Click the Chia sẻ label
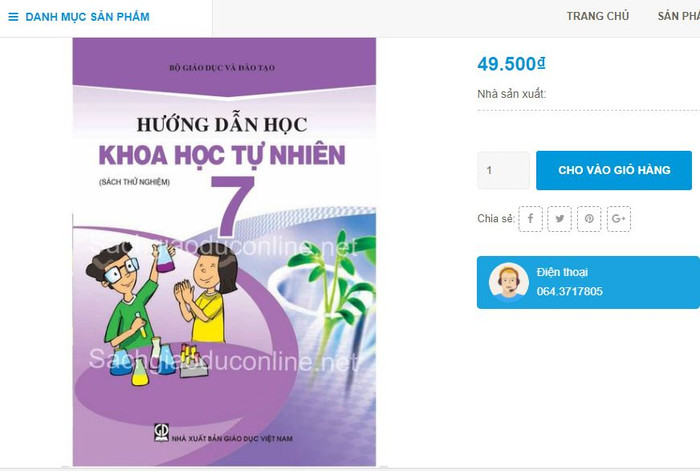This screenshot has height=471, width=700. pos(496,219)
